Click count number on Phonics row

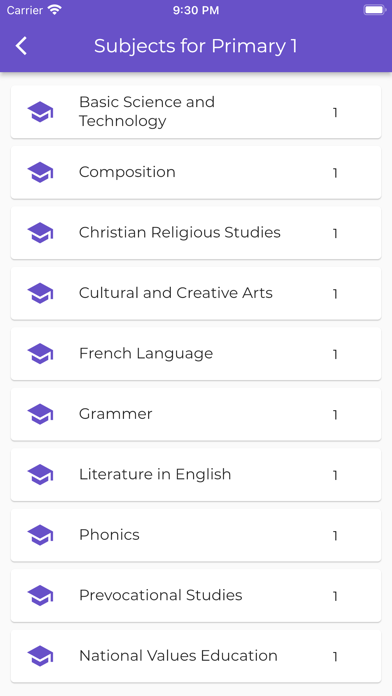click(335, 535)
